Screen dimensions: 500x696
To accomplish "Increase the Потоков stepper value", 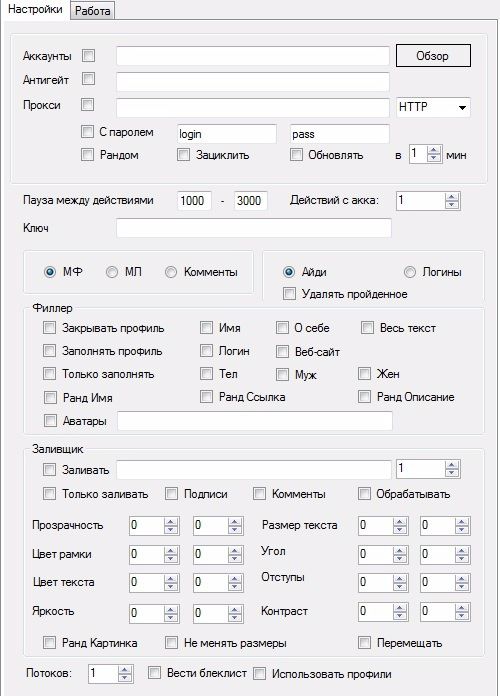I will click(125, 669).
